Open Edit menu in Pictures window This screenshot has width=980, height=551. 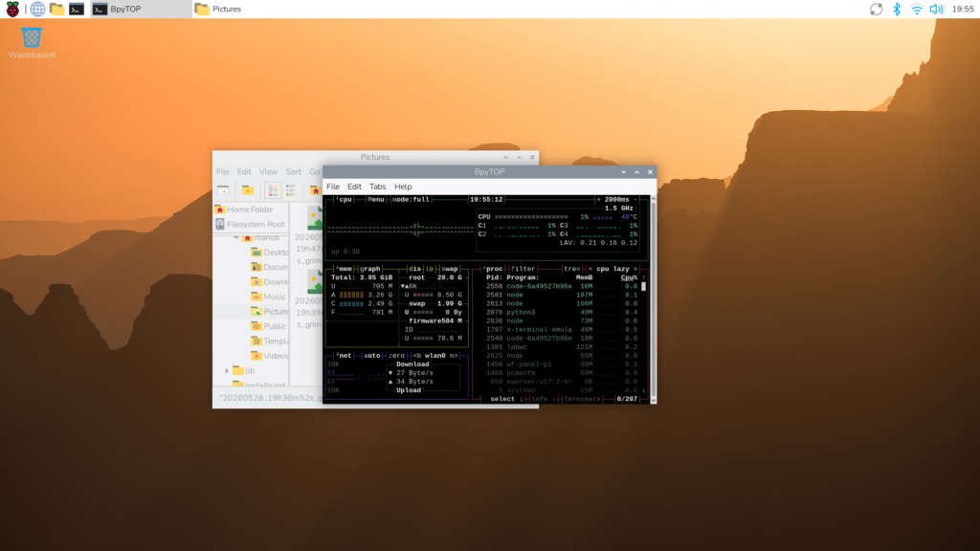pyautogui.click(x=244, y=172)
